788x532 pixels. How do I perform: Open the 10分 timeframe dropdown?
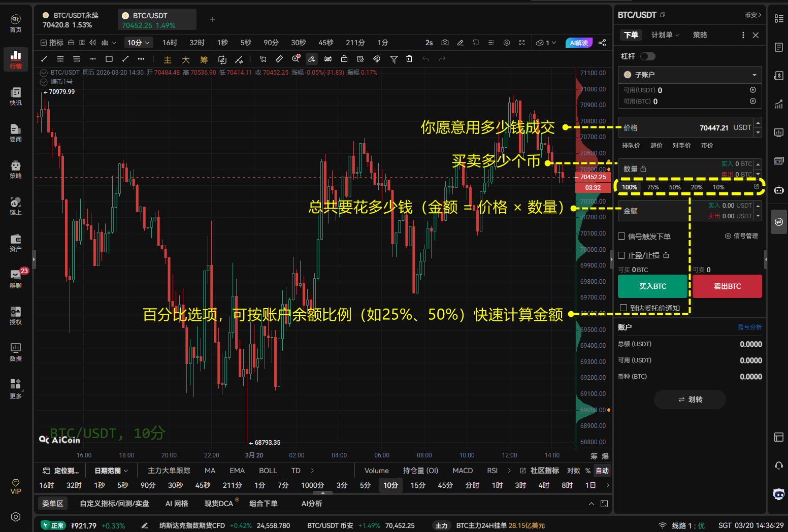(138, 43)
